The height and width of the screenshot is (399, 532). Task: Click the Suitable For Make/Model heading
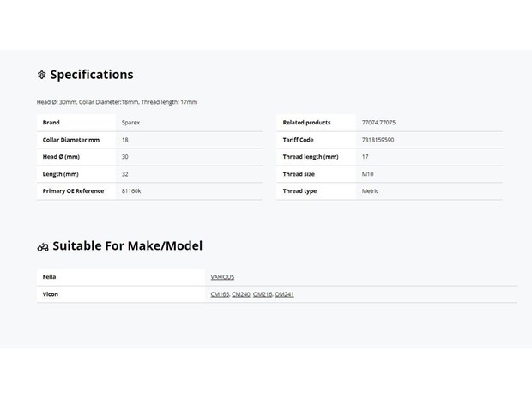click(128, 245)
